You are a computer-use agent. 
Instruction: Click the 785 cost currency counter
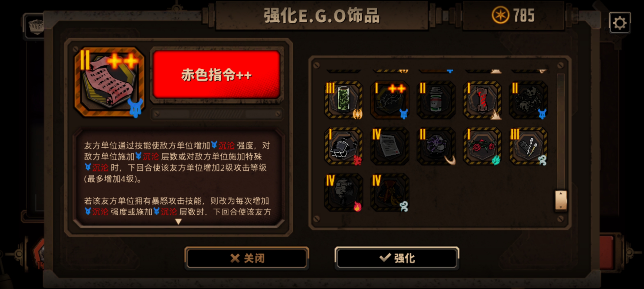coord(513,15)
